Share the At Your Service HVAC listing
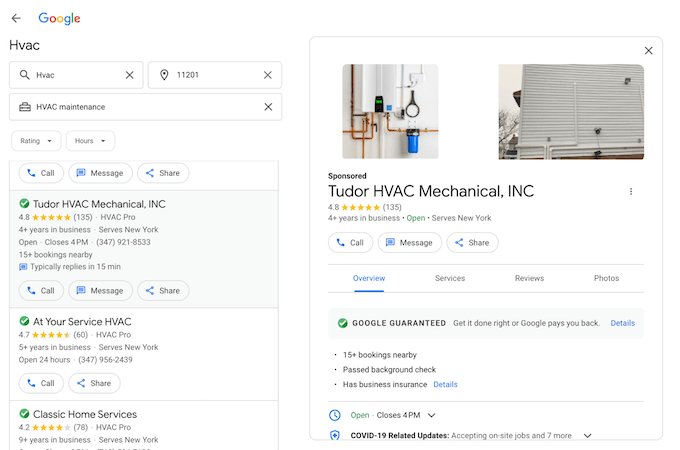This screenshot has height=450, width=680. pos(94,383)
